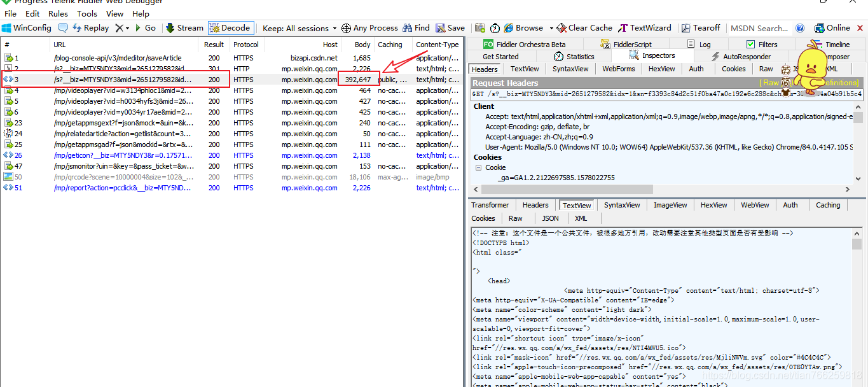Viewport: 868px width, 387px height.
Task: Select session 50 qrcode image icon
Action: click(8, 177)
